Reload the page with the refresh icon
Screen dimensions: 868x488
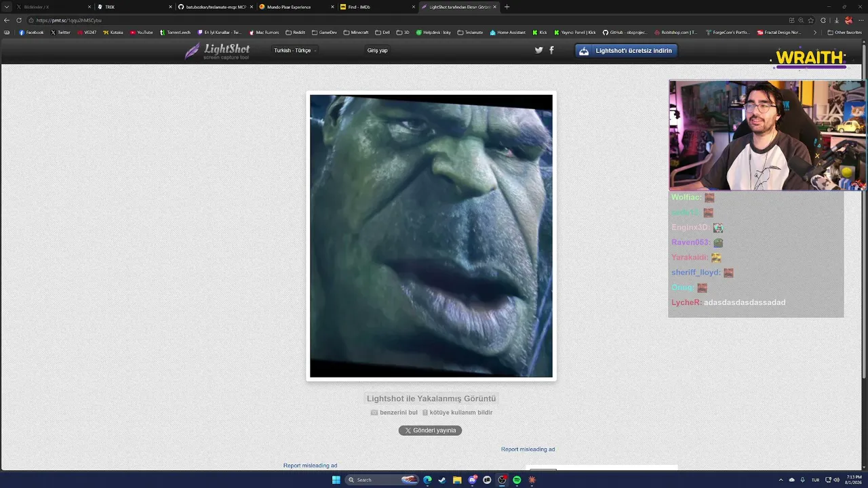[x=19, y=20]
